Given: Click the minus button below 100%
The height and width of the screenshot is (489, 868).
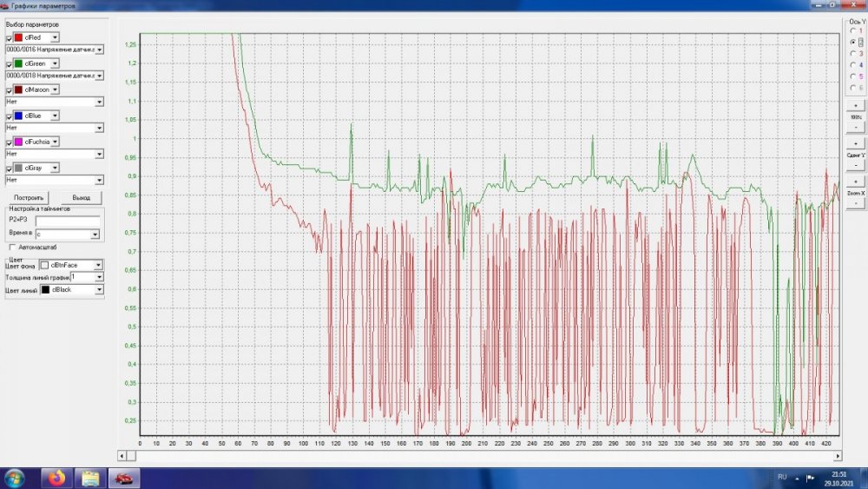Looking at the screenshot, I should (856, 128).
